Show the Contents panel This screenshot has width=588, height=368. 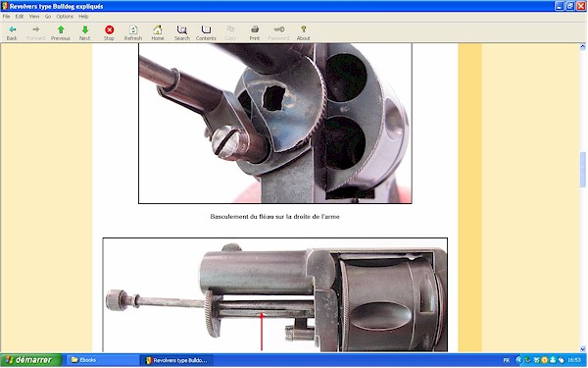(206, 33)
